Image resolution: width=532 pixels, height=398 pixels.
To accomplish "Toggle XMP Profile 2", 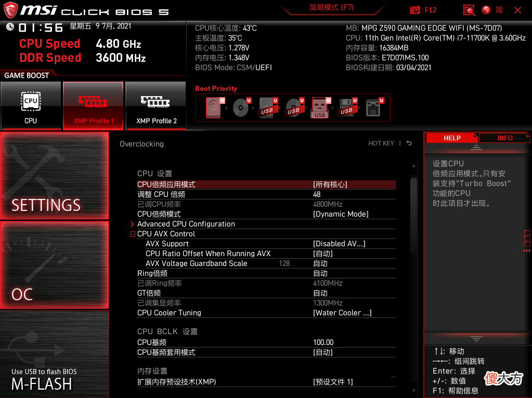I will pos(155,106).
